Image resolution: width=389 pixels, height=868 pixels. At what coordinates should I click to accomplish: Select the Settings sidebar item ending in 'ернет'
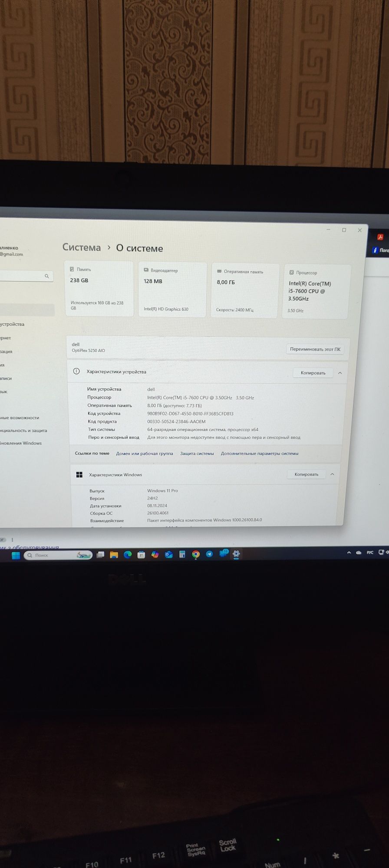6,338
